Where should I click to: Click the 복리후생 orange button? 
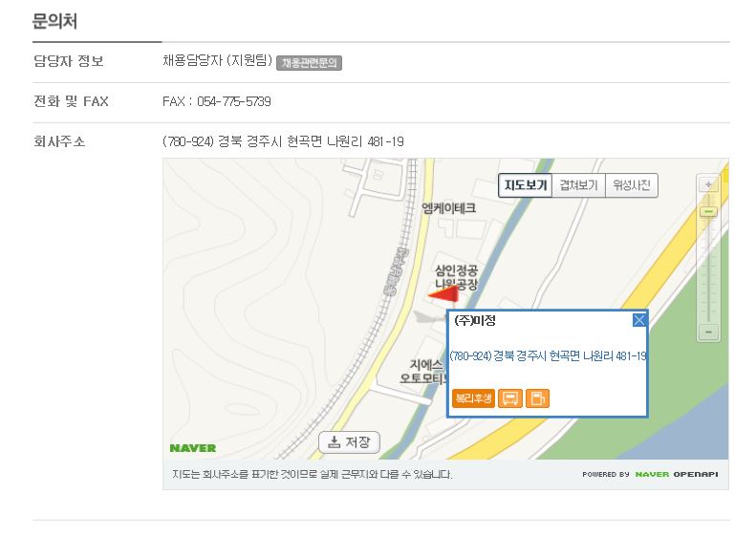tap(473, 398)
